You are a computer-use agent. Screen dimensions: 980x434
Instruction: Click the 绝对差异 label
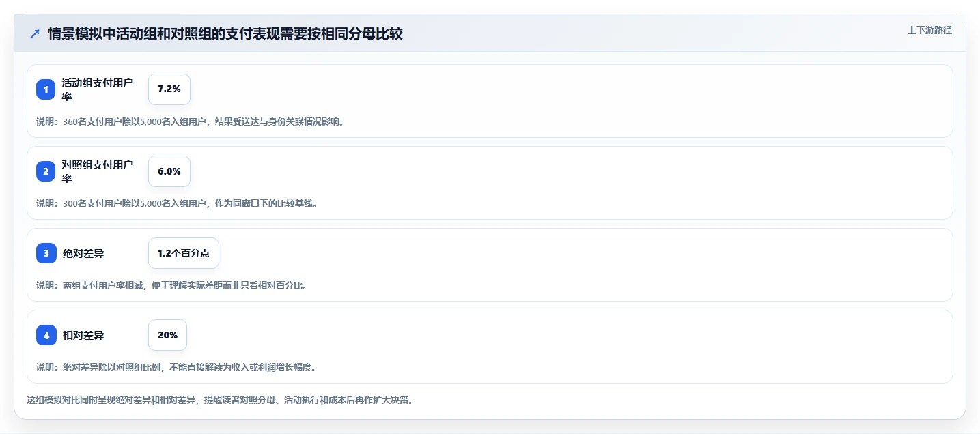(x=83, y=253)
